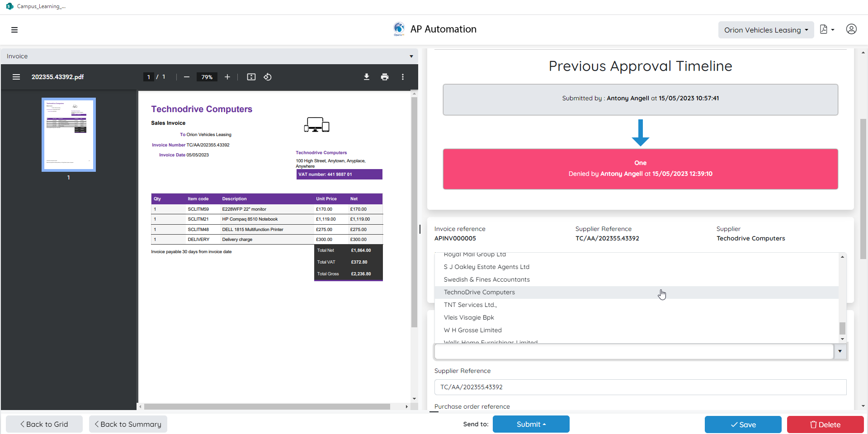Zoom out the PDF with minus icon
868x434 pixels.
tap(186, 77)
